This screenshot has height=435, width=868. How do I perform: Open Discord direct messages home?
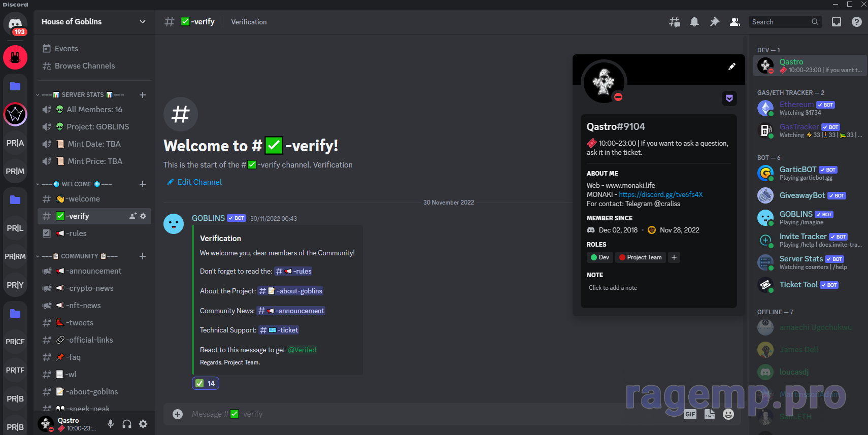point(15,23)
